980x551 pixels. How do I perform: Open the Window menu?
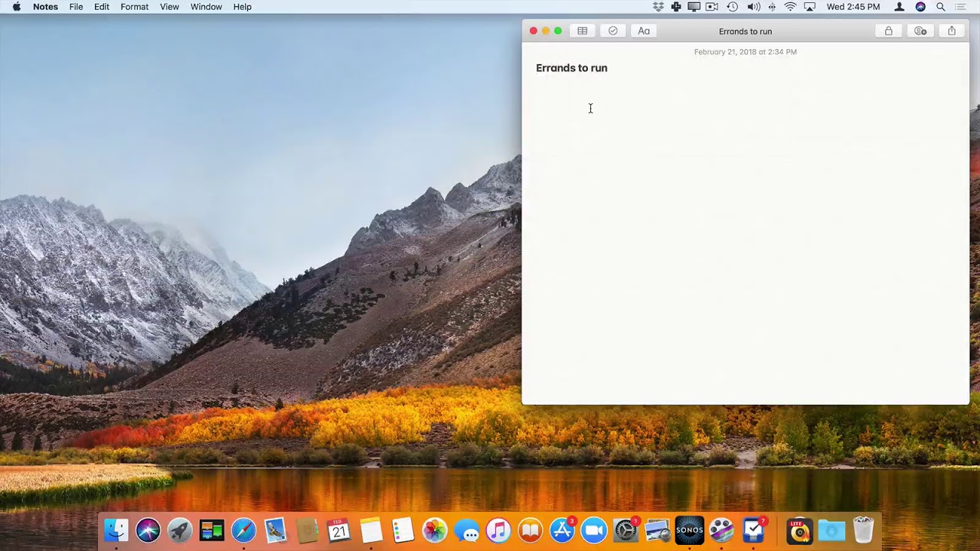pos(206,7)
